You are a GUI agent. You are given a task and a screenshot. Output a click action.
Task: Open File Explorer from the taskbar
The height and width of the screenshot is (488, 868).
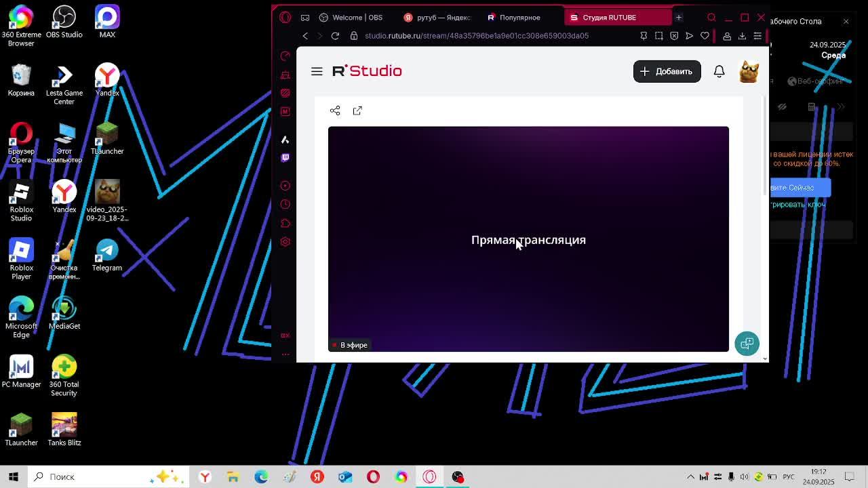(x=233, y=476)
